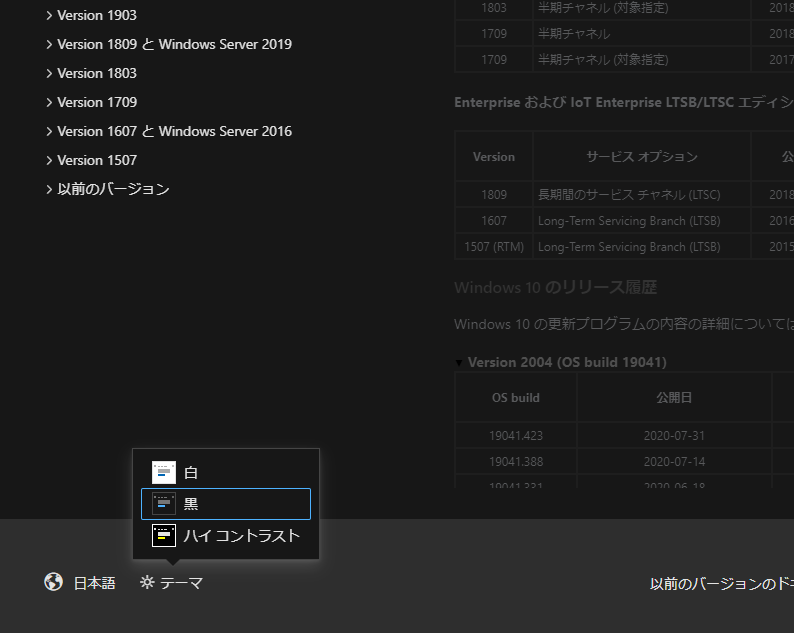The height and width of the screenshot is (633, 794).
Task: Click the 半期チャネル cell without 対象指定
Action: (x=642, y=33)
